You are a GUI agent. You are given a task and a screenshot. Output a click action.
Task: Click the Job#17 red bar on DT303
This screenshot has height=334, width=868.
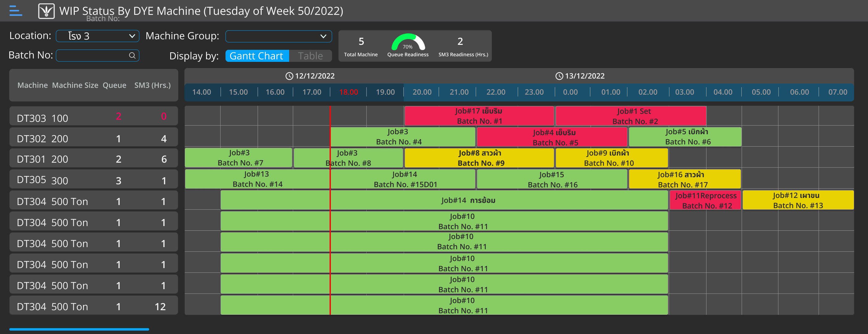pyautogui.click(x=479, y=116)
